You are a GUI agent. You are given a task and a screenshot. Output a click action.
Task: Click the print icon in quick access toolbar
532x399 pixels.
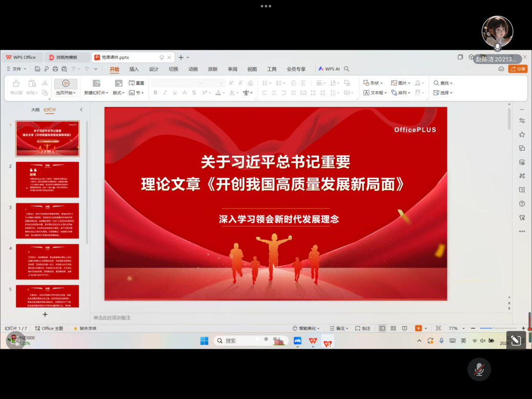pos(55,69)
